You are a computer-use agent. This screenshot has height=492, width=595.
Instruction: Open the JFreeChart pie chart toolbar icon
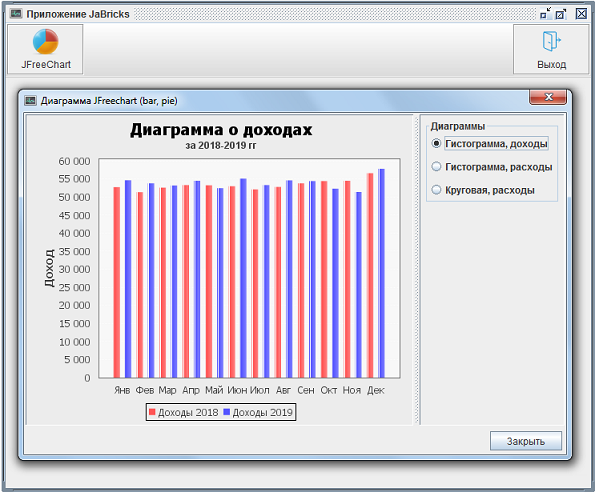click(46, 41)
